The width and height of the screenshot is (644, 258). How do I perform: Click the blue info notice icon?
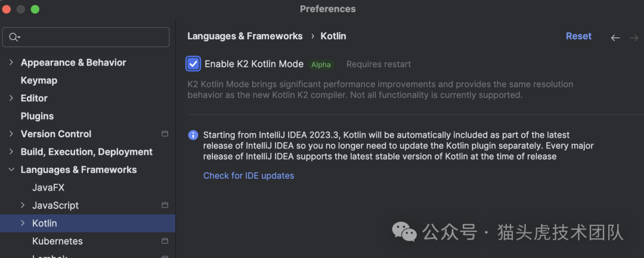tap(193, 135)
